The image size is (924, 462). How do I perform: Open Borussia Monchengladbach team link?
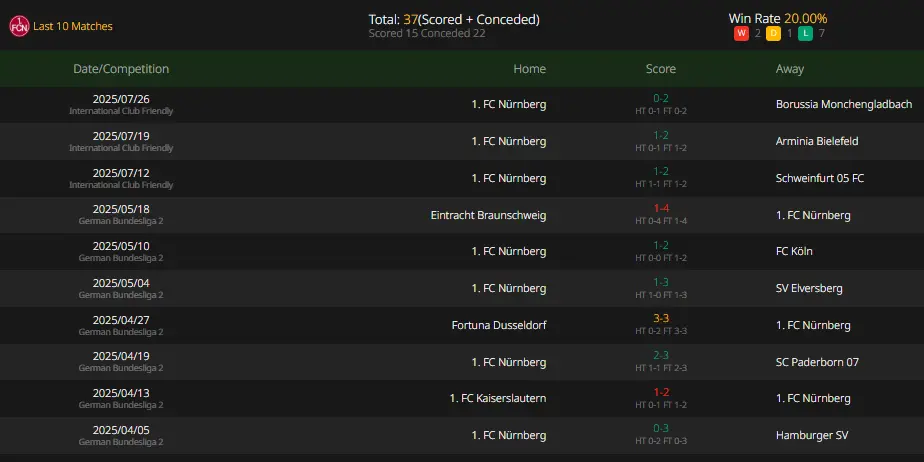844,104
